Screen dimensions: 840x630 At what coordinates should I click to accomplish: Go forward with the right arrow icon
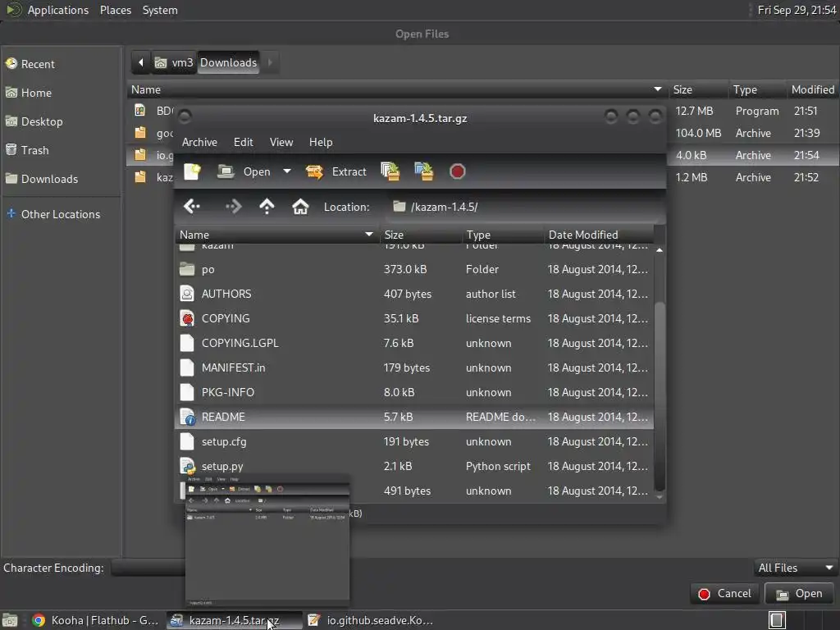tap(234, 207)
